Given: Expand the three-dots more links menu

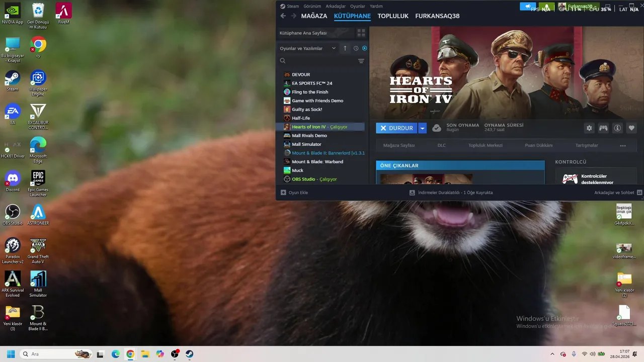Looking at the screenshot, I should click(x=623, y=146).
